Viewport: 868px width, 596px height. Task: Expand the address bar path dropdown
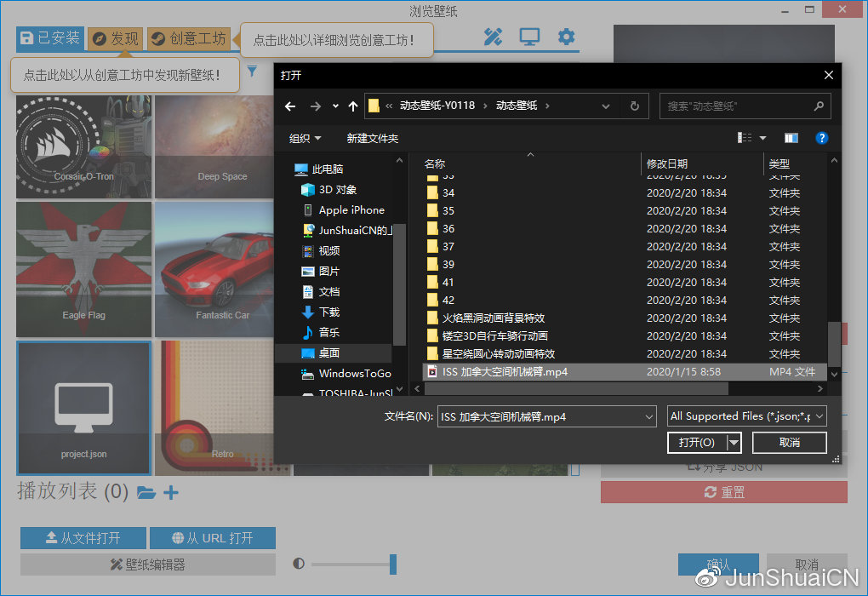(606, 106)
